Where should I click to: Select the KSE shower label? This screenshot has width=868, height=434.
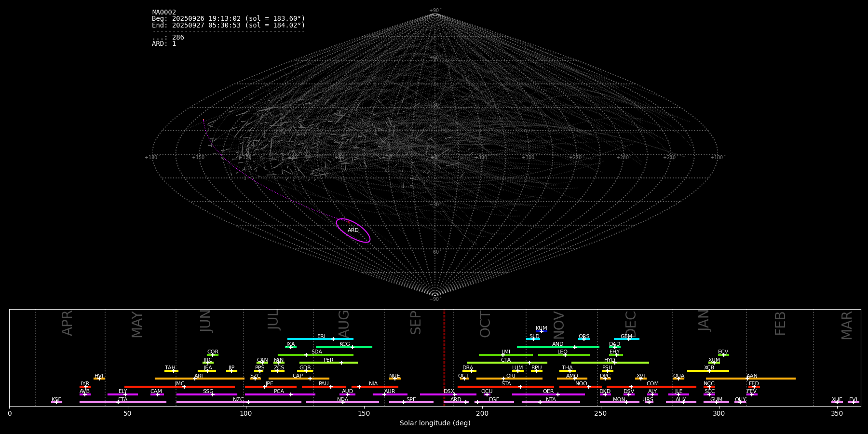tap(56, 400)
